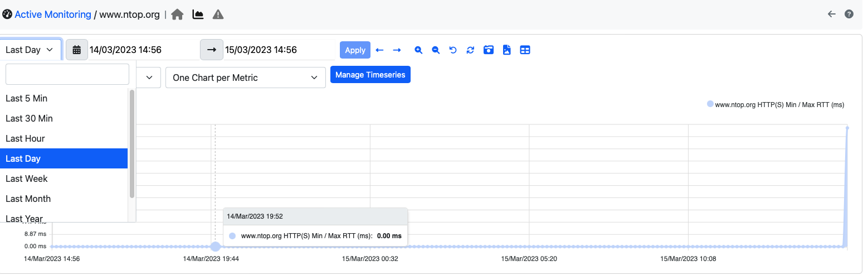Select Last 5 Min option
Screen dimensions: 868x280
(64, 98)
